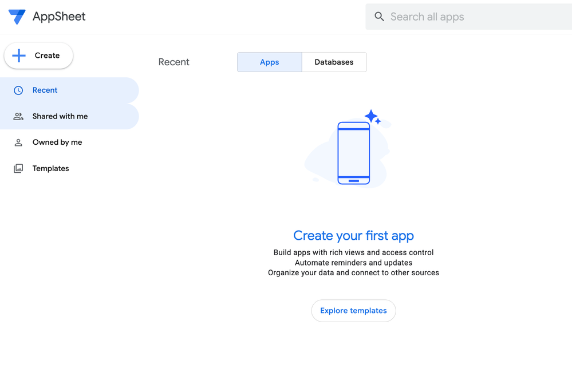Screen dimensions: 572x392
Task: Click the blue plus icon in Create
Action: [x=19, y=56]
